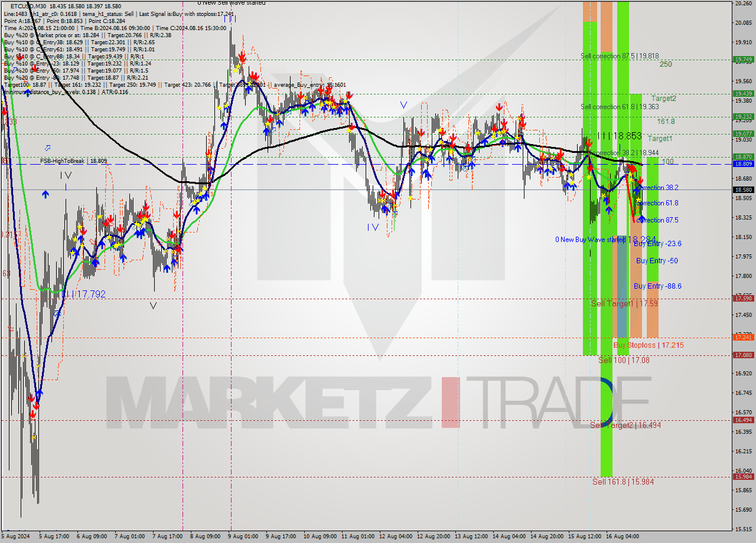Click the '8 Aug 09:00' time label

(204, 537)
